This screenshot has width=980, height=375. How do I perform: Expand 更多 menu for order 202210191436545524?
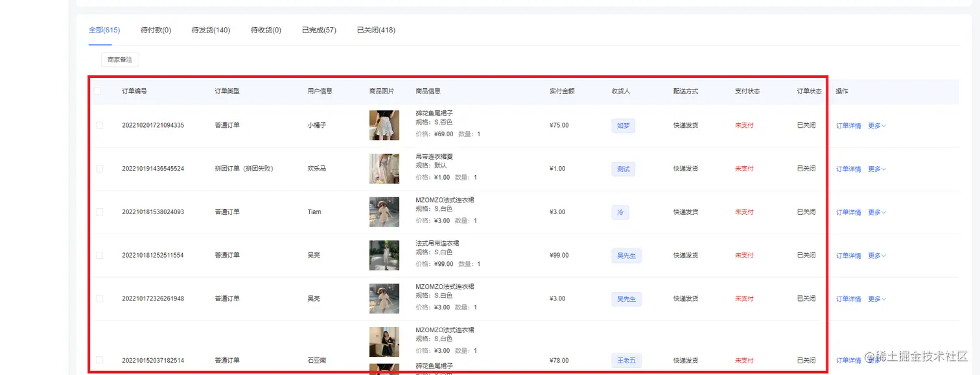877,169
